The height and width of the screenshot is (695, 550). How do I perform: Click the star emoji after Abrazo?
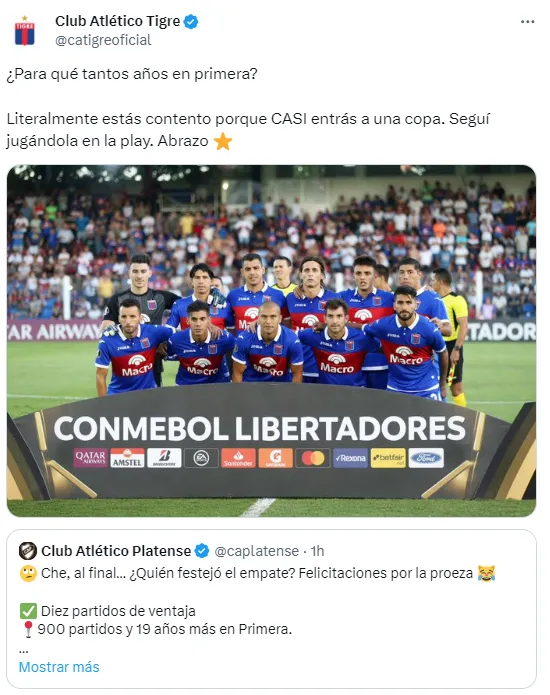pyautogui.click(x=222, y=141)
